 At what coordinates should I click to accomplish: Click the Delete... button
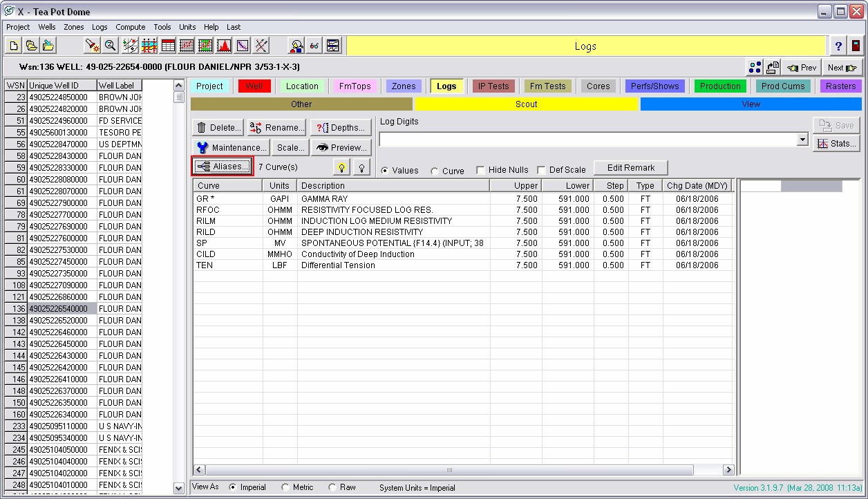[218, 127]
